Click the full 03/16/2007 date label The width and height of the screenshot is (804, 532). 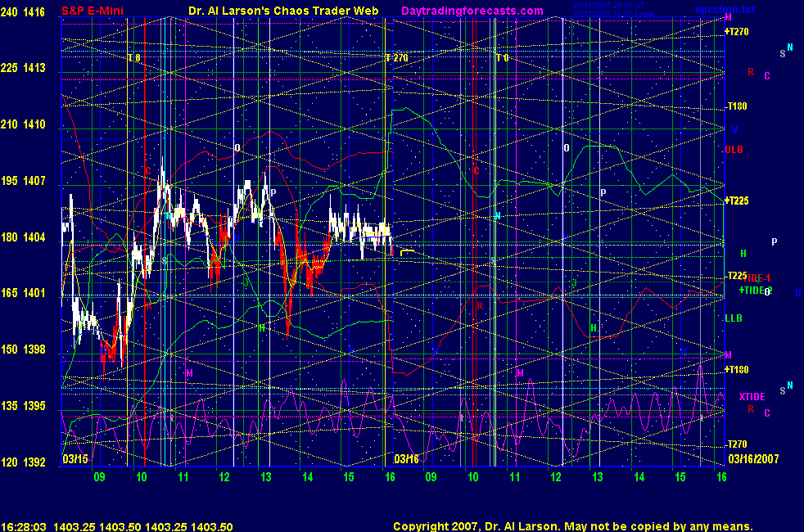tap(753, 458)
